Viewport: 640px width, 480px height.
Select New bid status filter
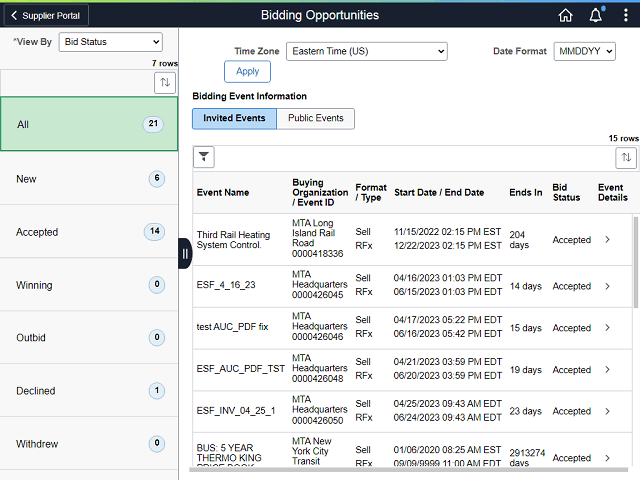tap(89, 178)
